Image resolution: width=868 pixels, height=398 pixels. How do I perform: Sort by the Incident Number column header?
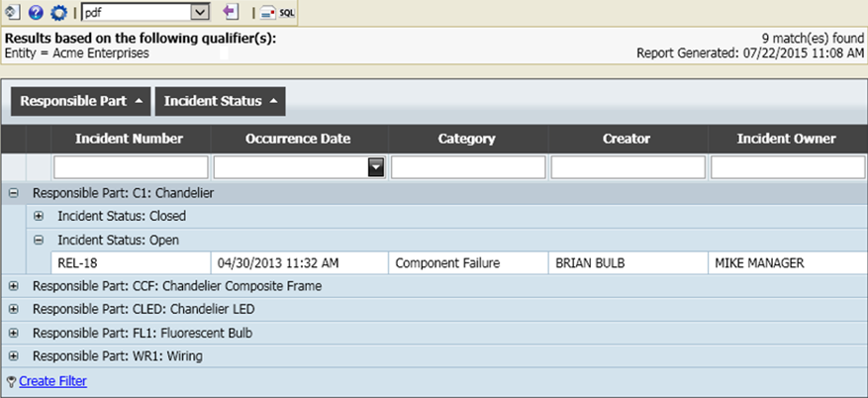[129, 139]
